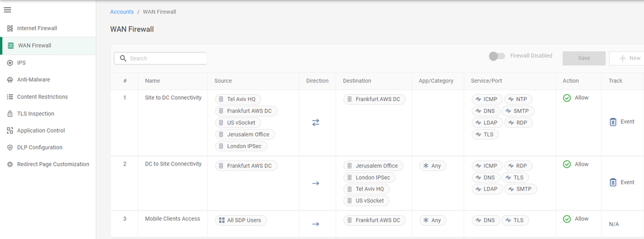Open IPS menu item
Screen dimensions: 644x239
pyautogui.click(x=48, y=63)
